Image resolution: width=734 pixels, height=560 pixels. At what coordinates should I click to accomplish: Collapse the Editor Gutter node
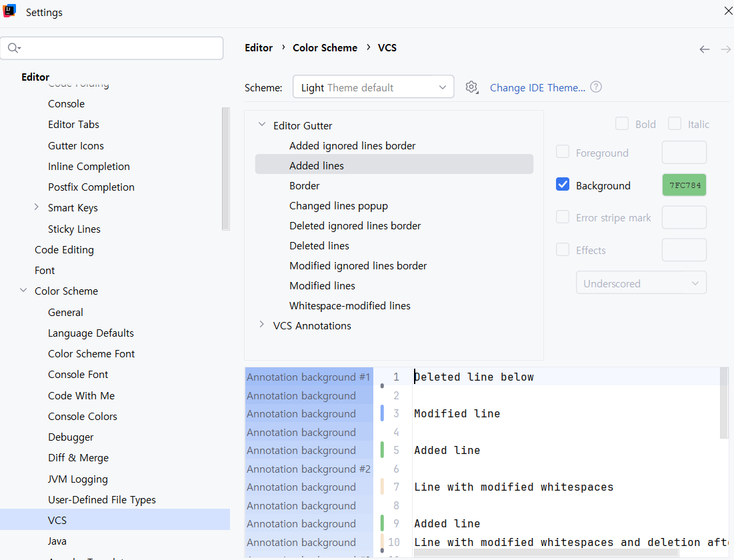tap(262, 125)
